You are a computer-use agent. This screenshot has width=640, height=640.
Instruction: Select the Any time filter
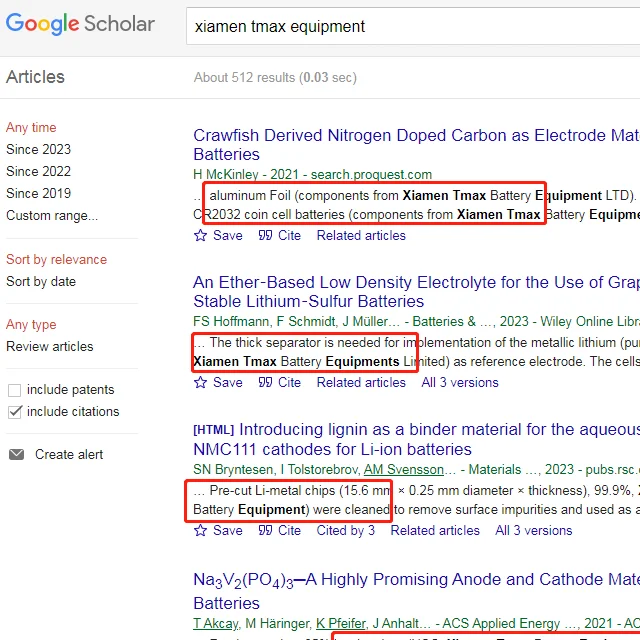point(31,128)
